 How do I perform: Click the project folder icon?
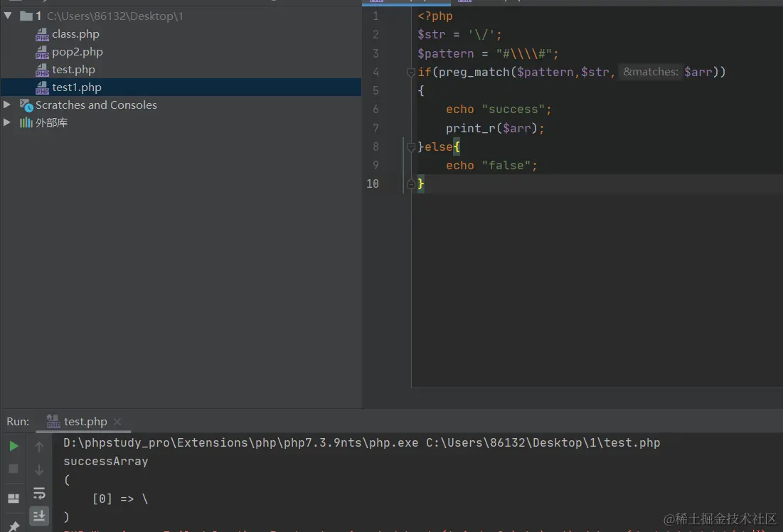click(26, 16)
